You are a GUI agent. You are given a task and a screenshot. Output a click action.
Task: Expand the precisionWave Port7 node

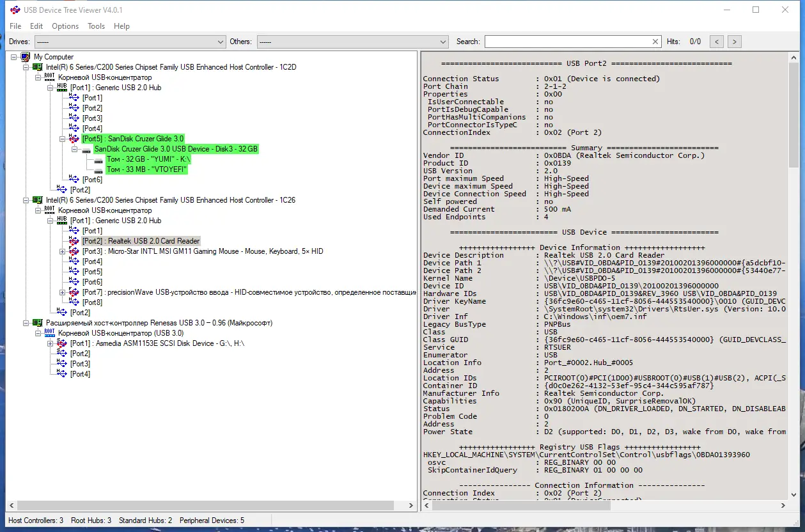click(63, 292)
